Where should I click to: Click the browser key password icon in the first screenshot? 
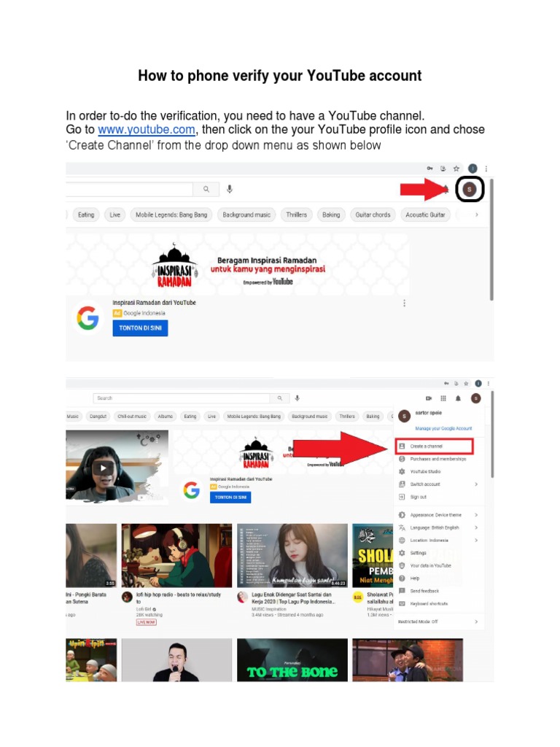(x=429, y=169)
